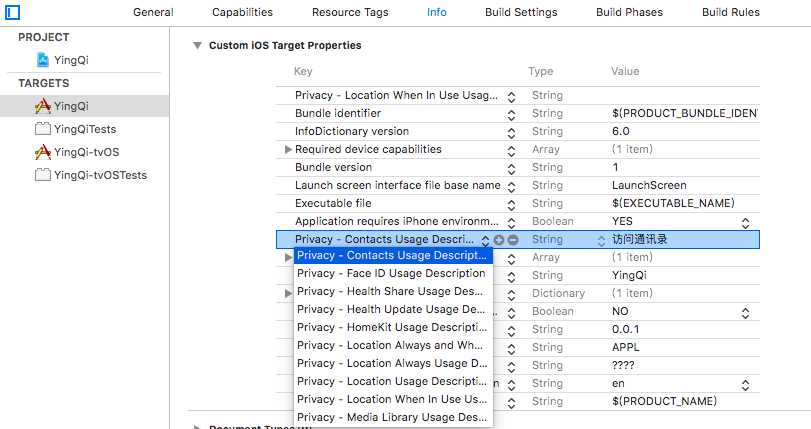Click the Key column header
Viewport: 811px width, 429px height.
coord(303,71)
